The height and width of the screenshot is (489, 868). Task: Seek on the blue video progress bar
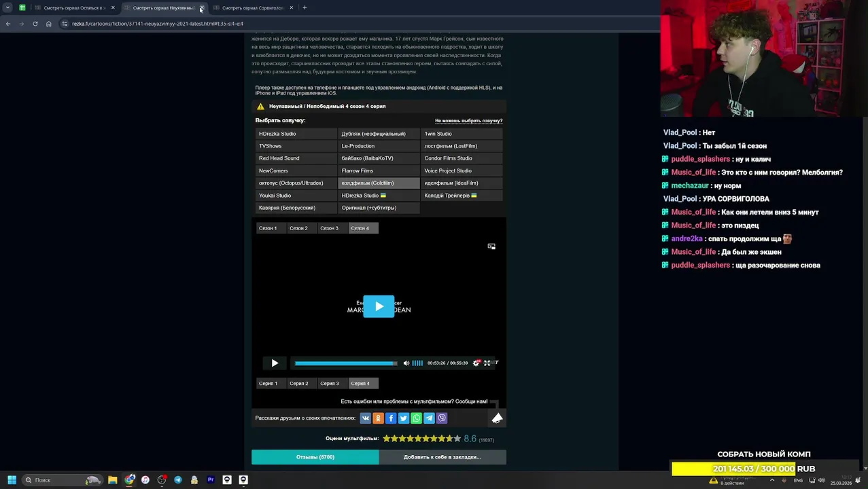[x=346, y=363]
